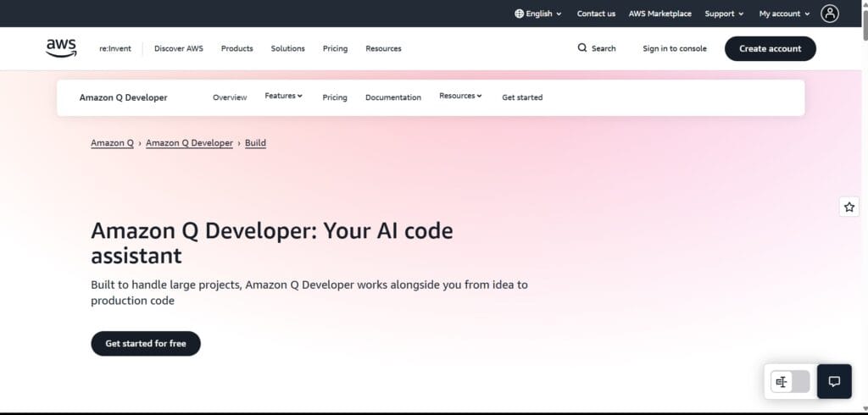
Task: Click the Create account button
Action: (x=770, y=48)
